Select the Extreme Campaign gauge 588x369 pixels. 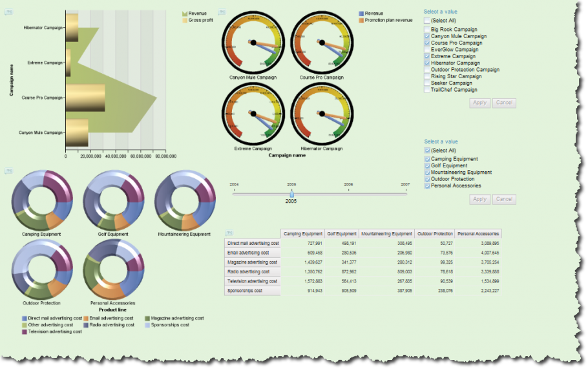click(253, 114)
